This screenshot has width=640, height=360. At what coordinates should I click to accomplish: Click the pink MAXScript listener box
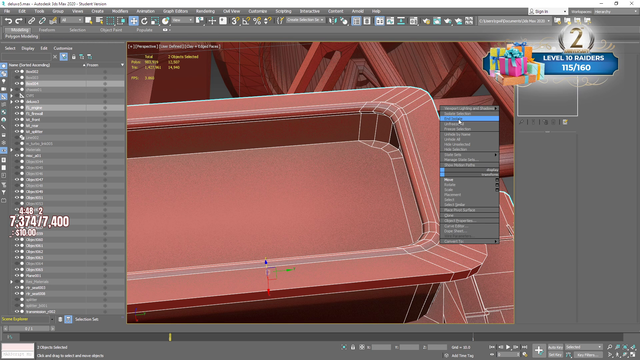18,348
